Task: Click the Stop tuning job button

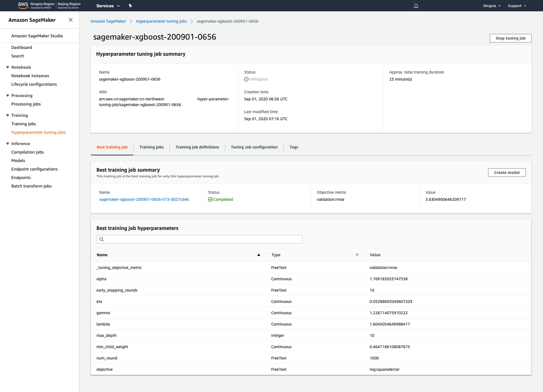Action: point(510,38)
